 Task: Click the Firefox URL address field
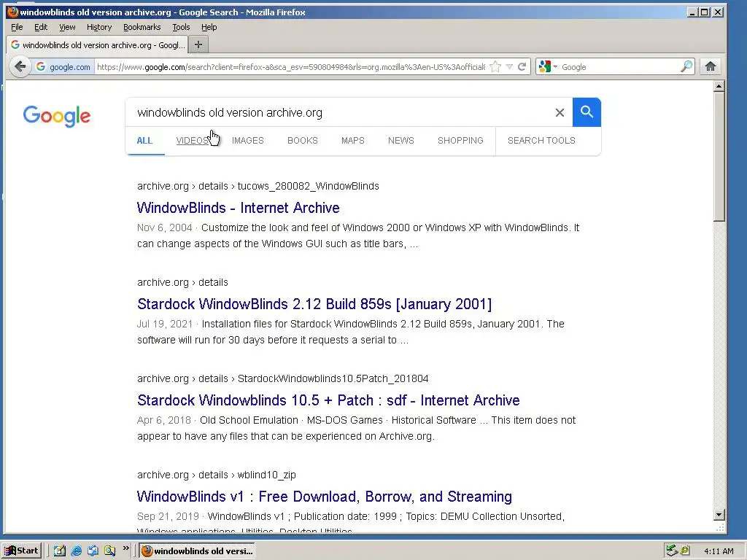tap(290, 66)
